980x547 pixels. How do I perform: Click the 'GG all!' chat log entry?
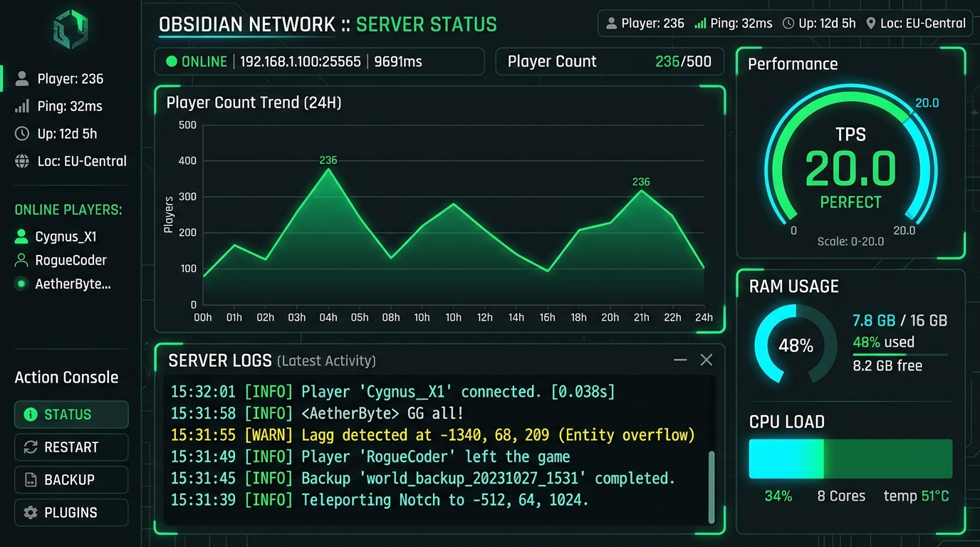point(317,413)
